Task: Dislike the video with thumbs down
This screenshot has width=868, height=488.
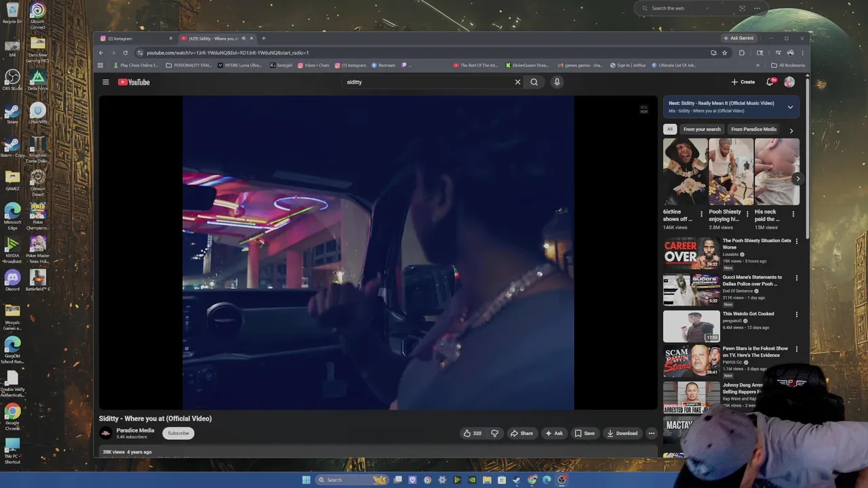Action: point(494,433)
